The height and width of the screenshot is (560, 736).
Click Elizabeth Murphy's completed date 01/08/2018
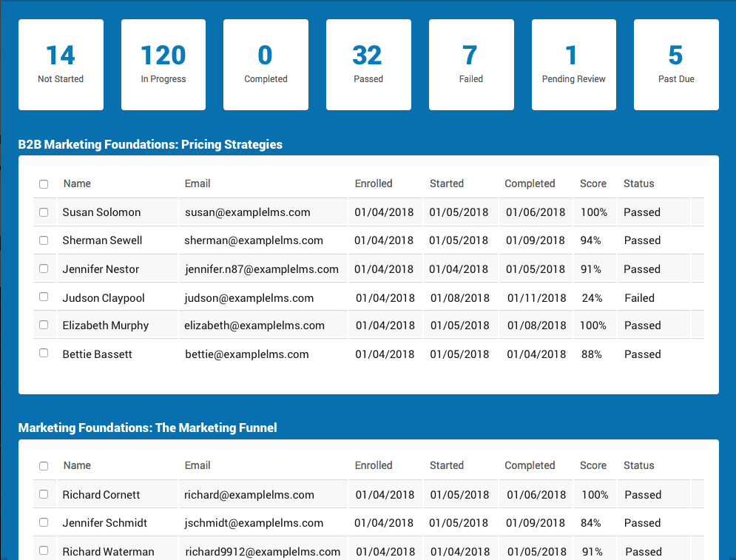(x=536, y=325)
